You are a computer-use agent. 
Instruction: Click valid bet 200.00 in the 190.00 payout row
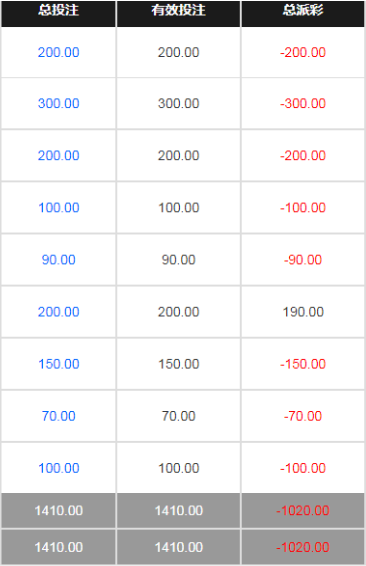point(178,312)
